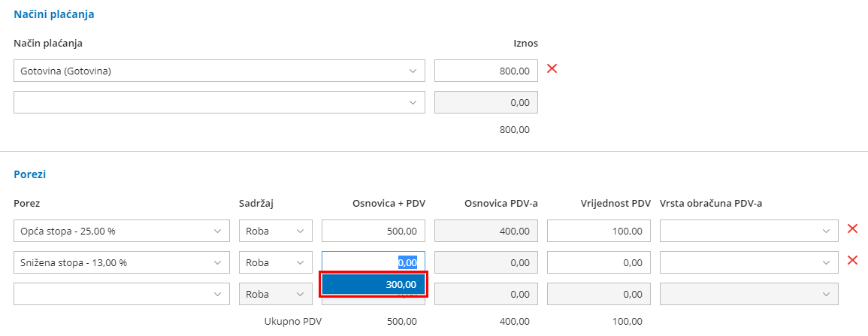Image resolution: width=868 pixels, height=336 pixels.
Task: Delete the Snižena stopa tax row
Action: (x=852, y=261)
